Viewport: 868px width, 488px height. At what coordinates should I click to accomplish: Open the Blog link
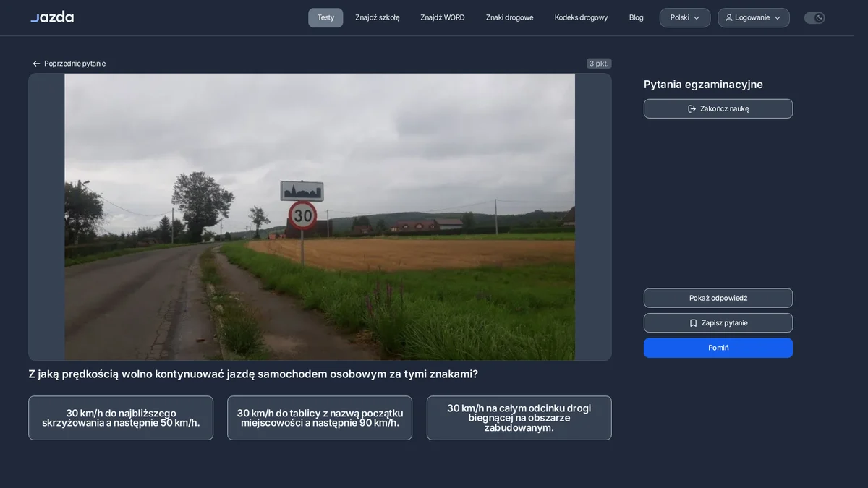point(637,17)
